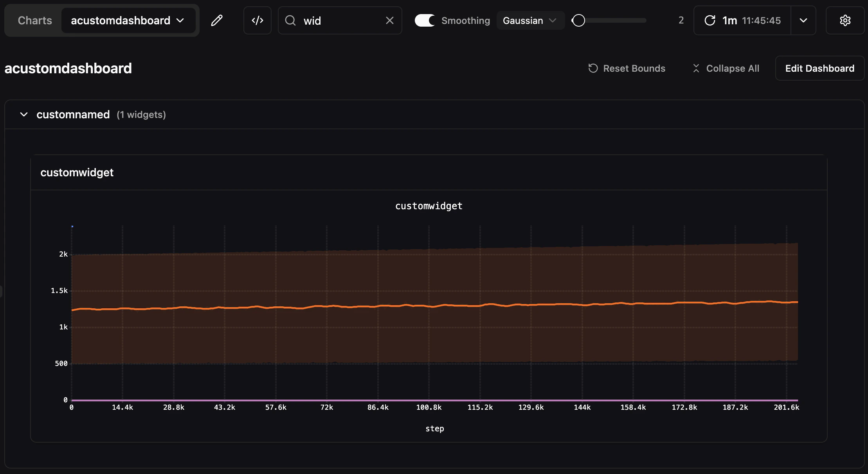Collapse the customnamed section
868x474 pixels.
click(x=23, y=114)
